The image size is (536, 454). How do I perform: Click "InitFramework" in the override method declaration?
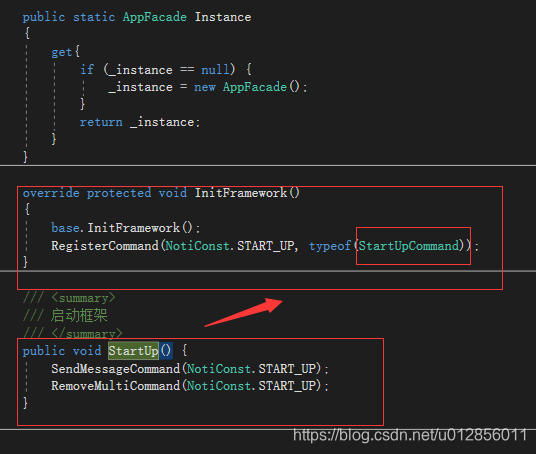click(x=241, y=193)
